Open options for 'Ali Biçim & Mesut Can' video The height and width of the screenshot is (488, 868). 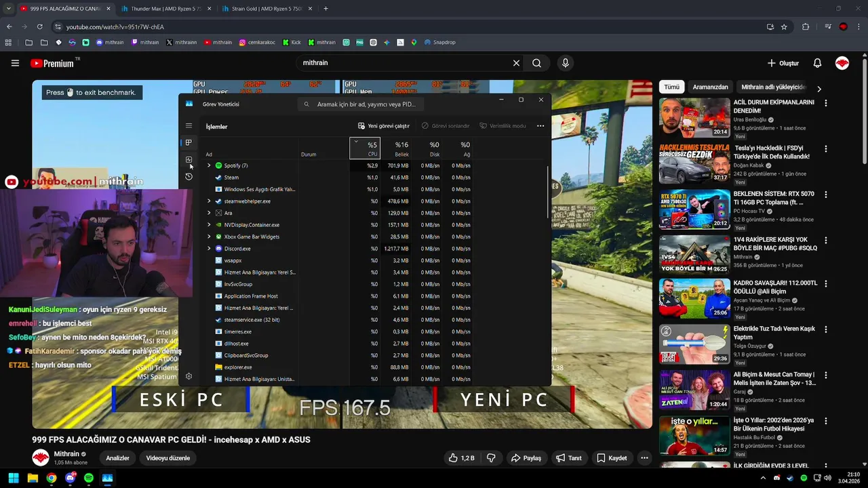pyautogui.click(x=825, y=375)
